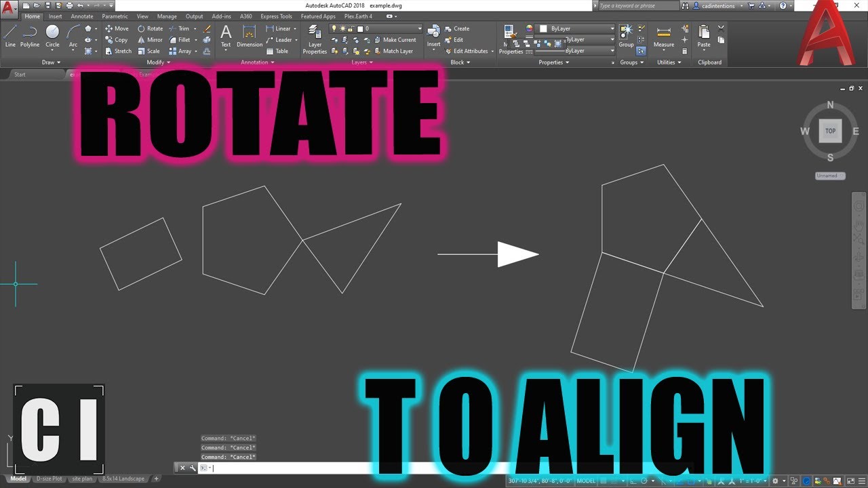Screen dimensions: 868x488
Task: Open Layer Properties manager
Action: click(x=315, y=39)
